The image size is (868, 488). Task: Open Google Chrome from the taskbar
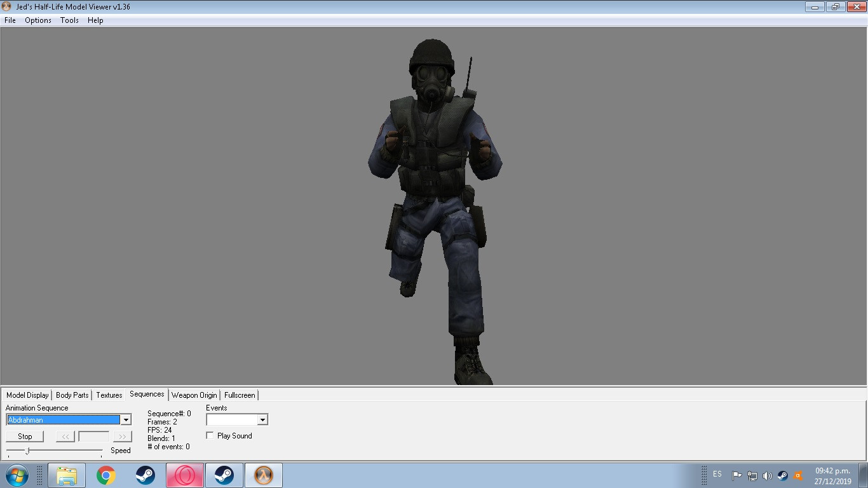point(107,475)
